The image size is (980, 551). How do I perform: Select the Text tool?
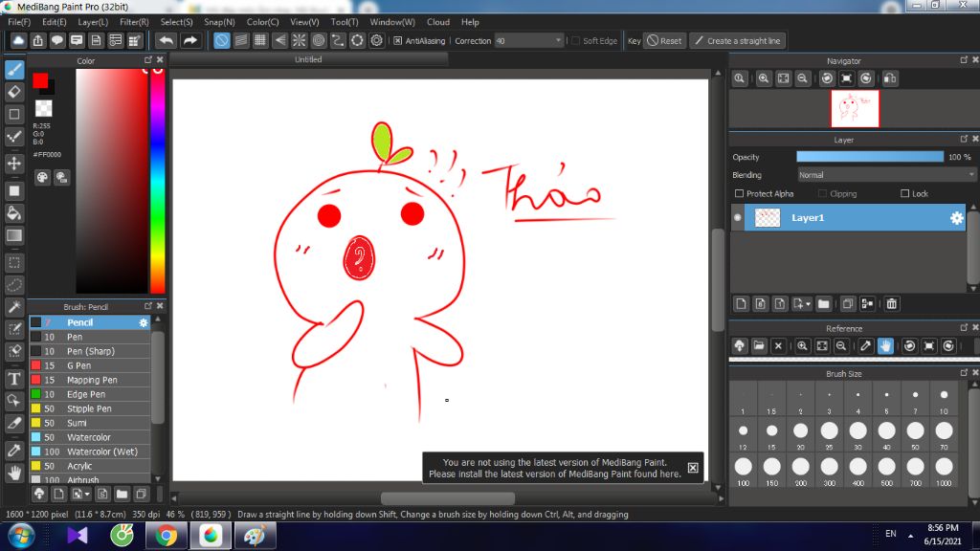pos(14,379)
